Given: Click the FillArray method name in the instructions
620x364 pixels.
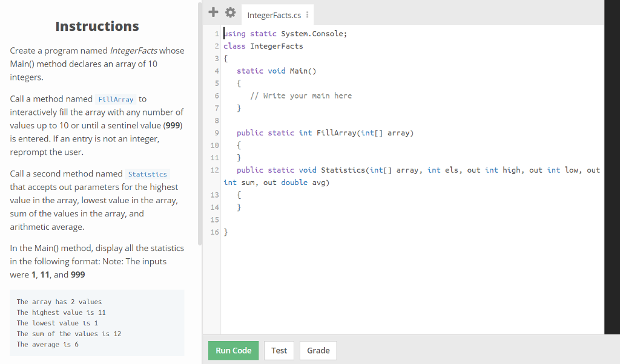Looking at the screenshot, I should pyautogui.click(x=115, y=99).
